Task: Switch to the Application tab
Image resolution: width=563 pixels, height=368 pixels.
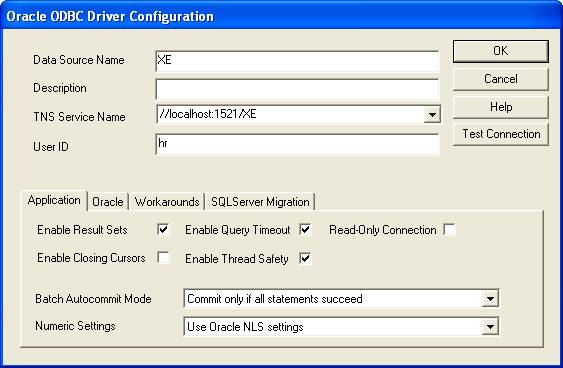Action: click(x=54, y=200)
